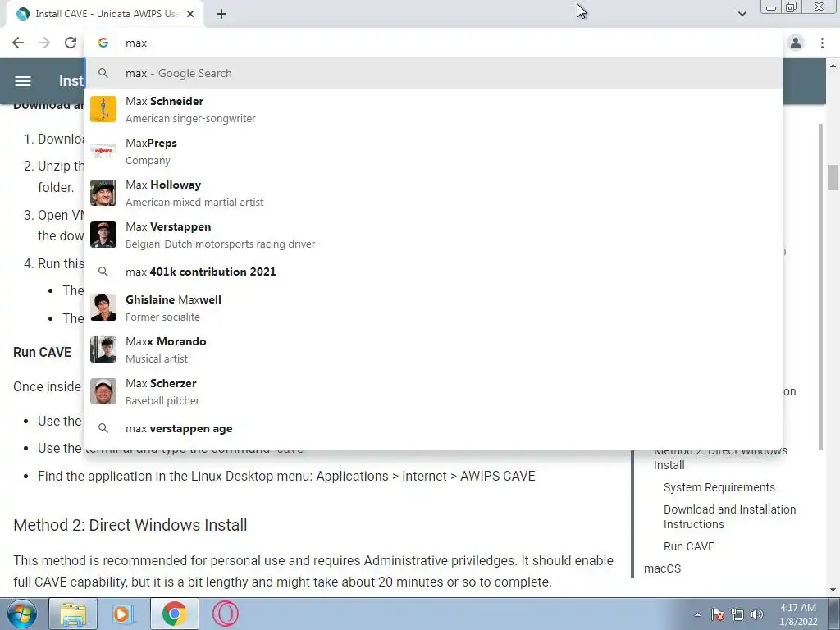Select 'max verstappen age' suggestion
Screen dimensions: 840x630
(433, 428)
